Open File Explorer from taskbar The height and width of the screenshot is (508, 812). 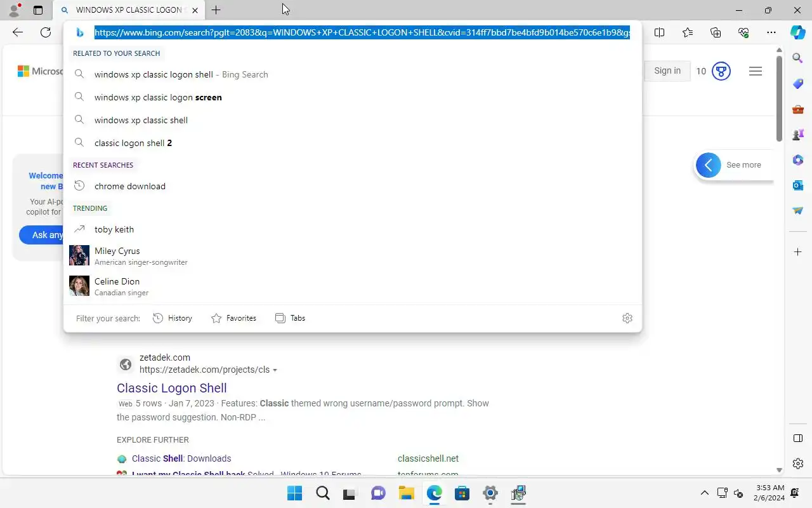[x=406, y=493]
